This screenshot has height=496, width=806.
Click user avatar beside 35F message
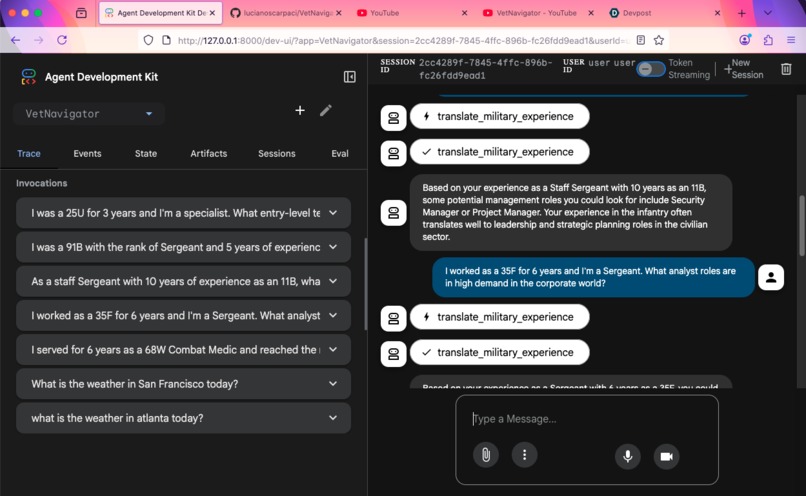tap(771, 278)
